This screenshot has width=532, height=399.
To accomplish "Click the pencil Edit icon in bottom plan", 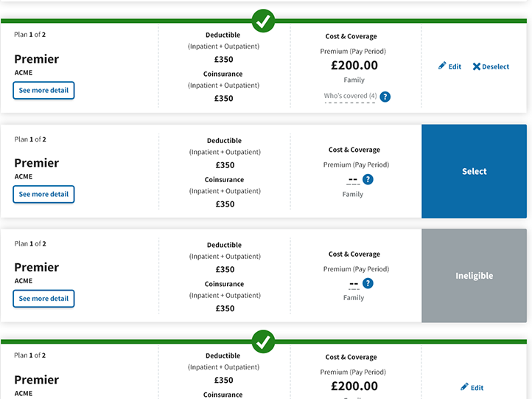I will 464,386.
